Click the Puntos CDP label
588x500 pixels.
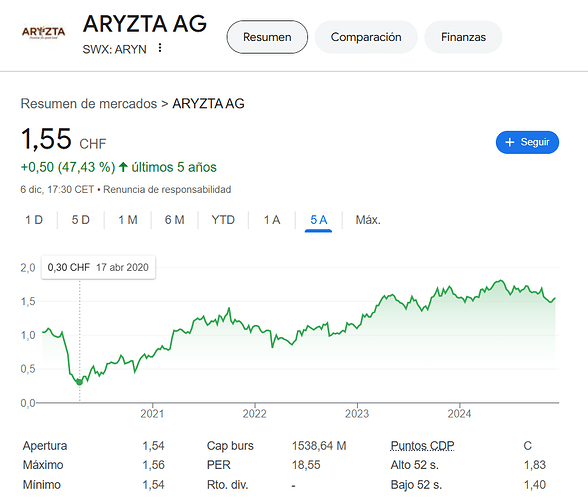click(x=422, y=446)
